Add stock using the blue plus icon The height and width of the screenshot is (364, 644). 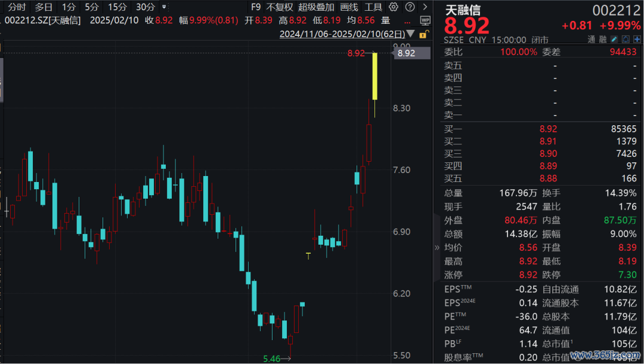click(637, 39)
